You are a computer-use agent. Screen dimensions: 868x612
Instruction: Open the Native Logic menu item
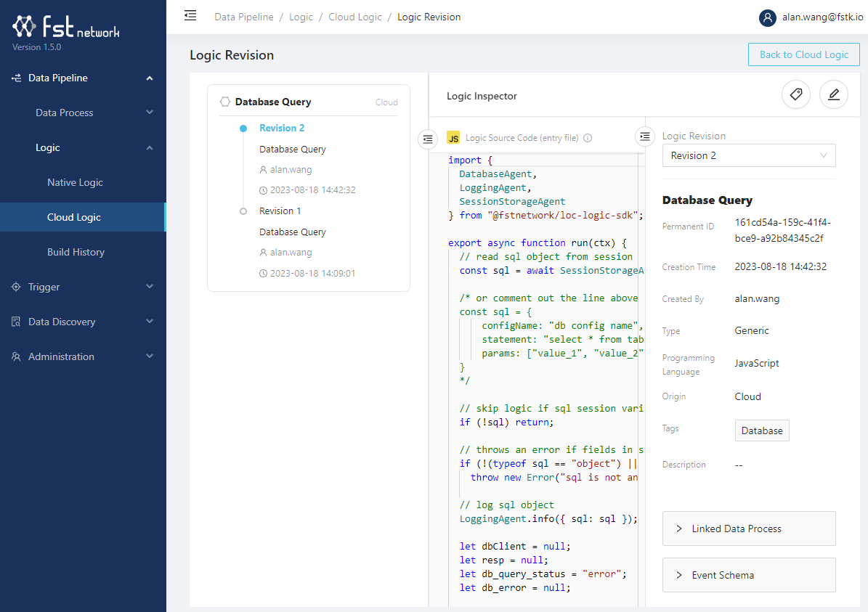(x=75, y=182)
